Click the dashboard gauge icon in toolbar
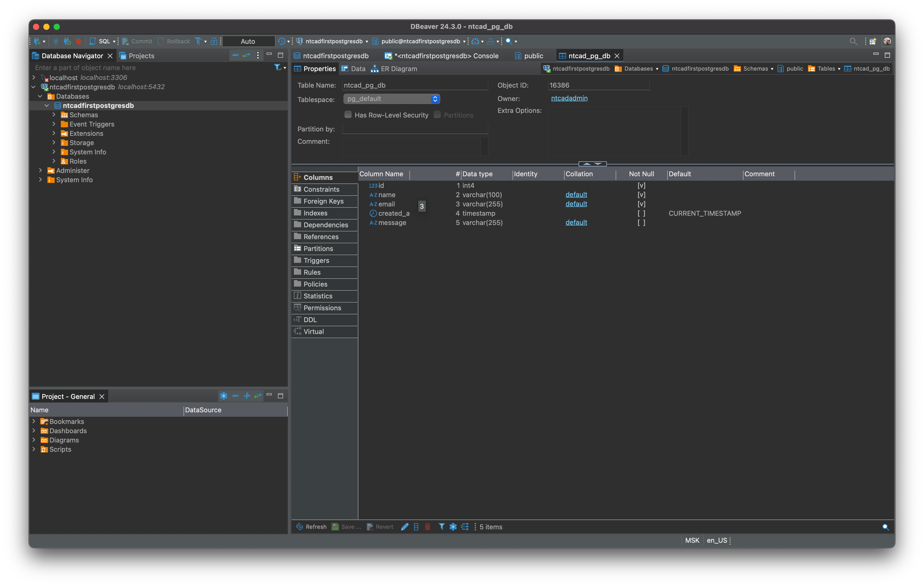The width and height of the screenshot is (924, 586). (x=475, y=41)
